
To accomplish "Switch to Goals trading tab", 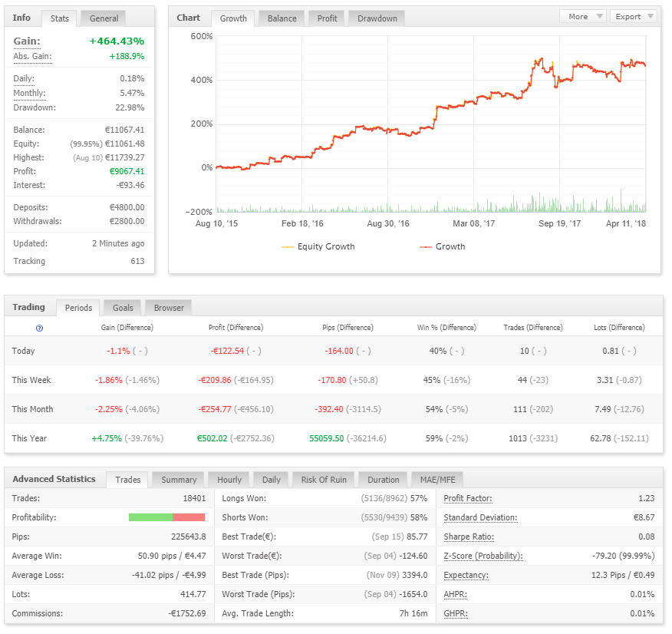I will [123, 308].
